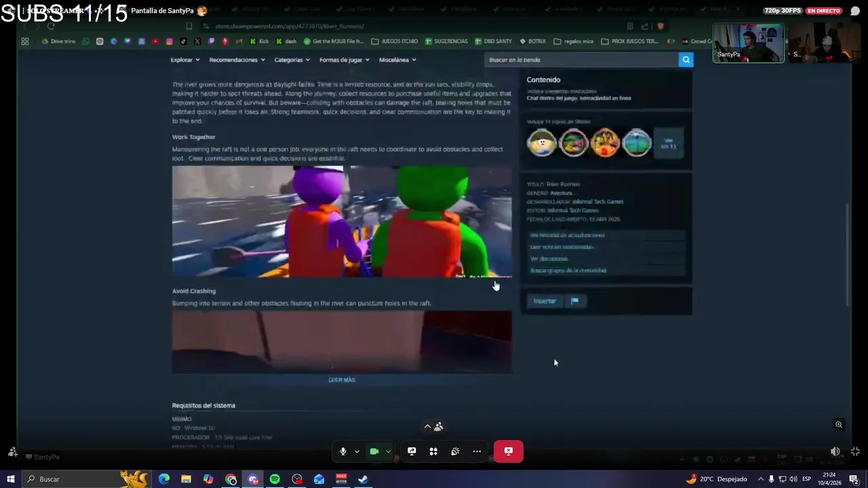868x488 pixels.
Task: Mute the microphone in call controls
Action: (343, 451)
